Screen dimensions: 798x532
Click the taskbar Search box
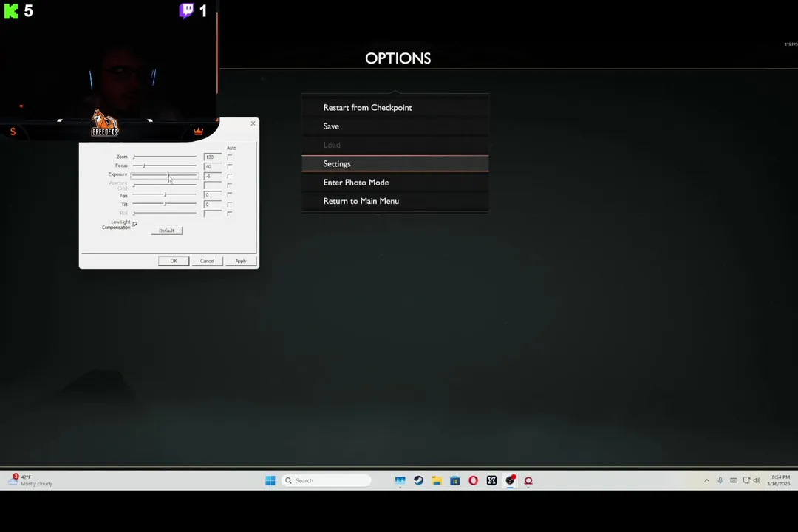click(x=327, y=480)
